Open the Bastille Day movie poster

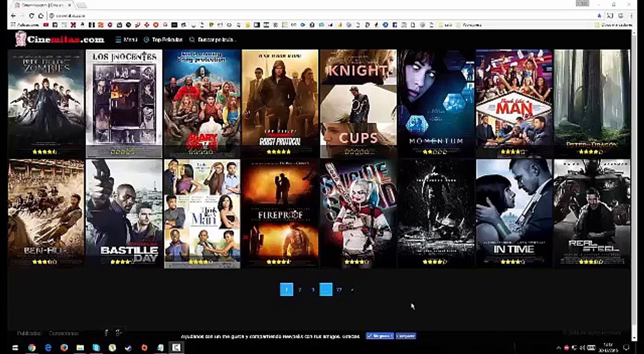pyautogui.click(x=124, y=213)
